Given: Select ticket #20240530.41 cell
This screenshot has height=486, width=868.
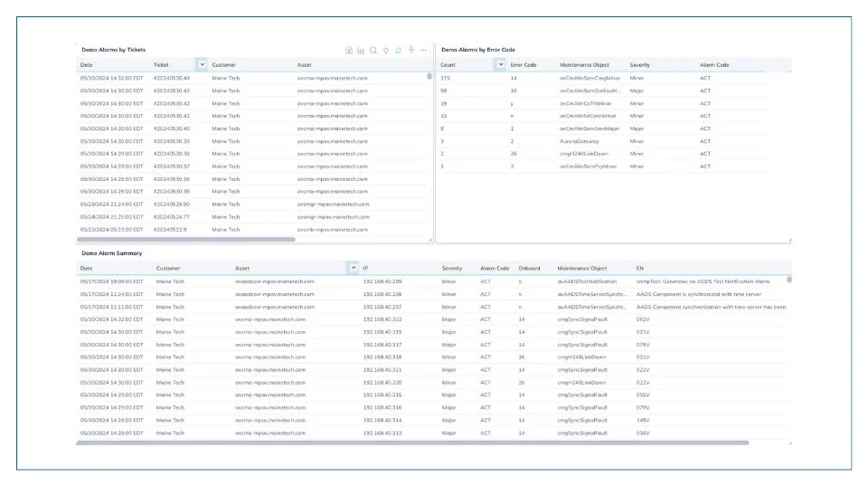Looking at the screenshot, I should [172, 116].
